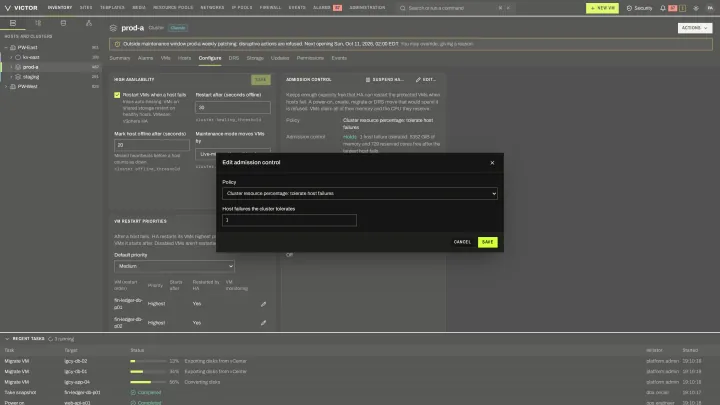
Task: Open the Firewall top menu
Action: (270, 8)
